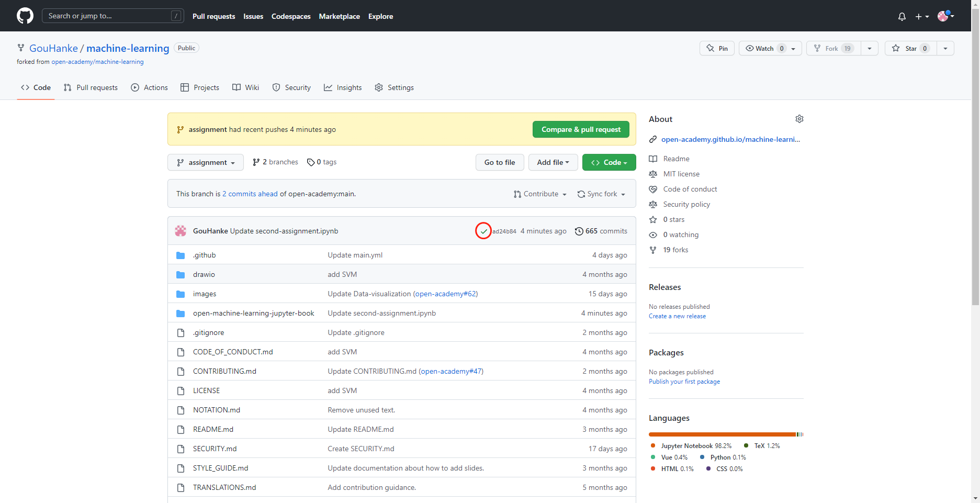Image resolution: width=980 pixels, height=503 pixels.
Task: Open the LICENSE file
Action: click(x=206, y=390)
